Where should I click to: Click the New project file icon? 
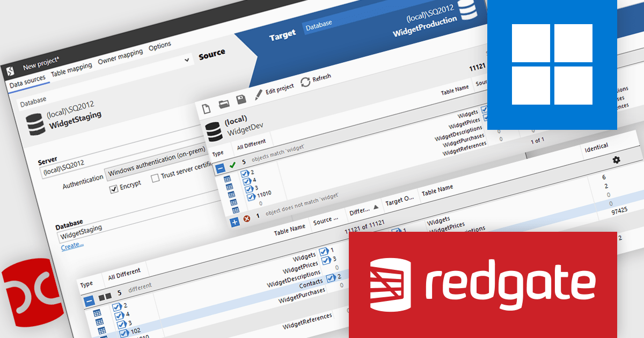click(206, 109)
